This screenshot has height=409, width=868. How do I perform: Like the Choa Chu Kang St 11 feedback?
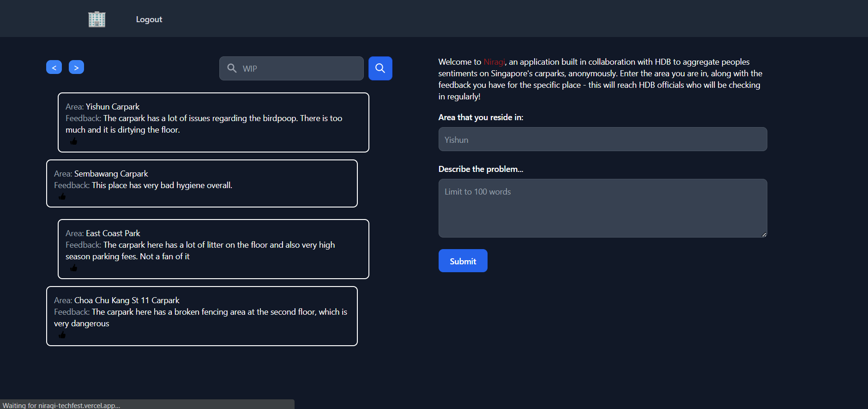click(63, 335)
